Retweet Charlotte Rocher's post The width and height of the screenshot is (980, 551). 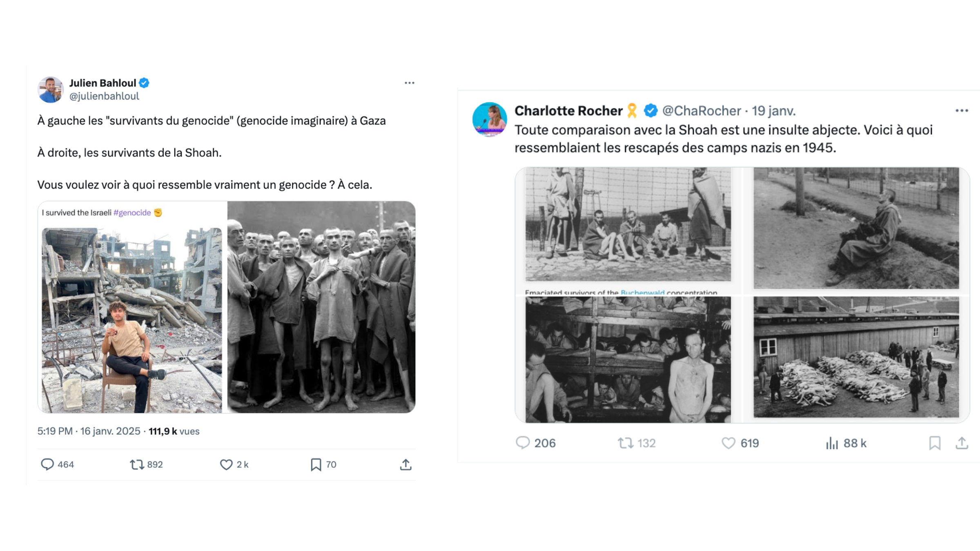[x=625, y=443]
